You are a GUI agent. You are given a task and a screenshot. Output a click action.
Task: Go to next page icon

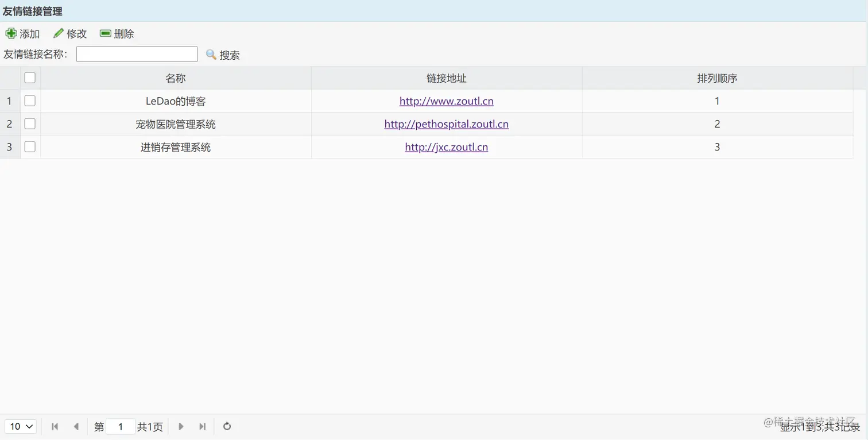(181, 426)
